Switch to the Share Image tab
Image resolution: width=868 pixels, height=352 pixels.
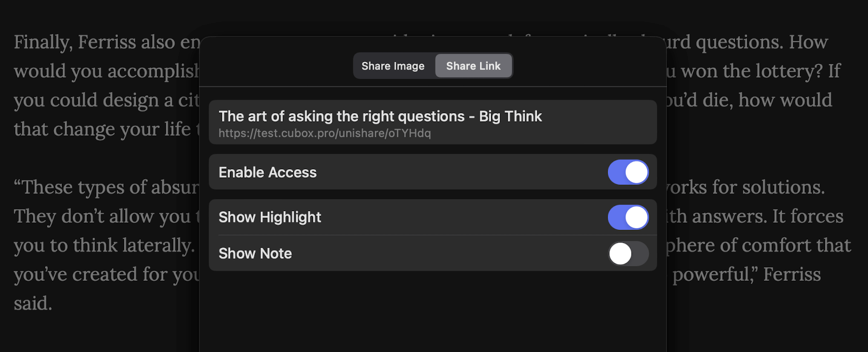click(x=393, y=66)
